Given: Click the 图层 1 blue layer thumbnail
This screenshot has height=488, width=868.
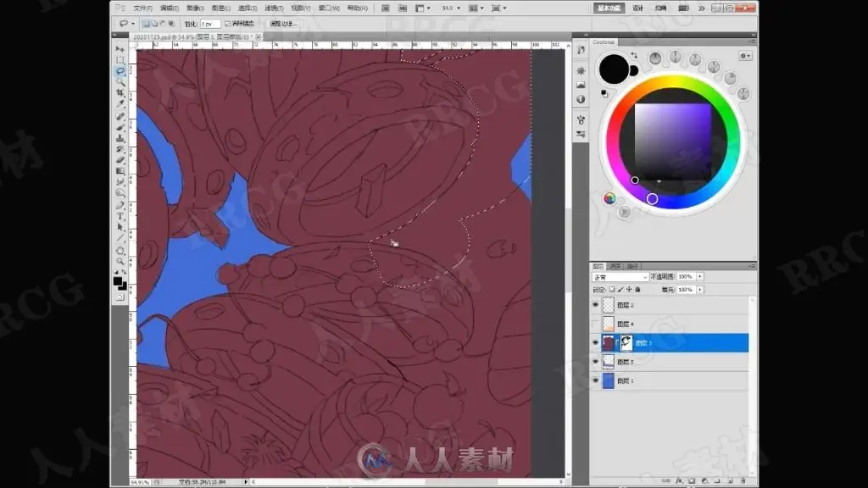Looking at the screenshot, I should 609,380.
